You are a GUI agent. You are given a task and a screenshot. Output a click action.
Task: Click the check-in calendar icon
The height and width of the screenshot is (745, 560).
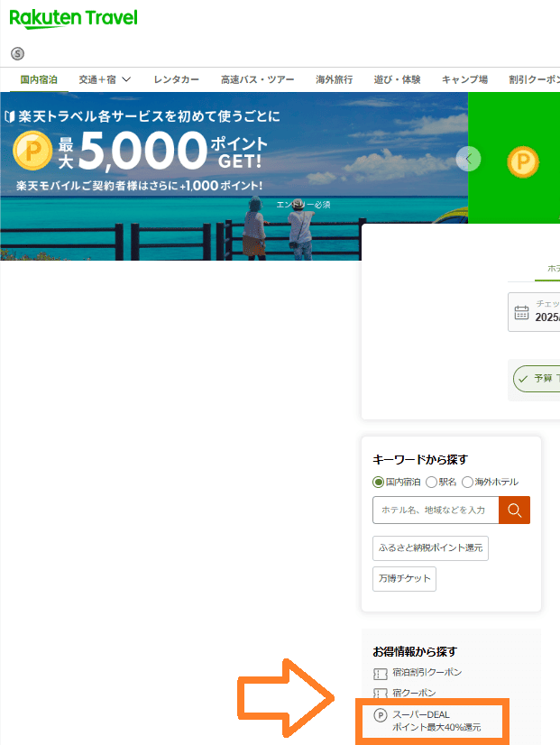pos(521,312)
